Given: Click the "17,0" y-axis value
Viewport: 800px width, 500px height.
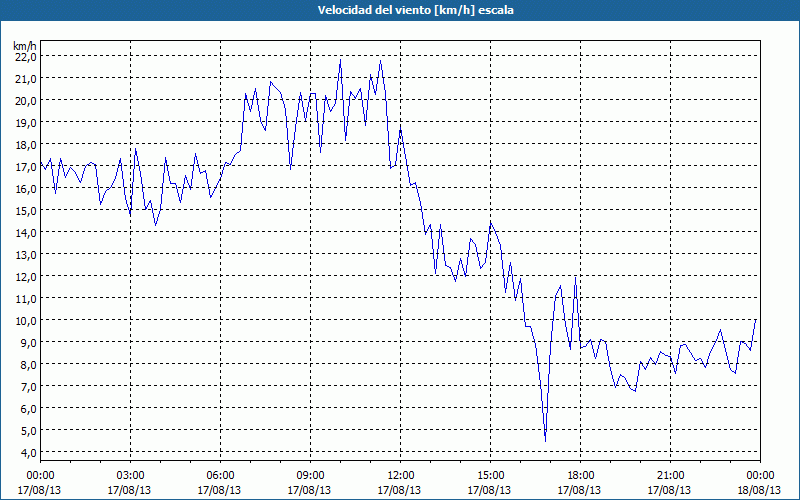Looking at the screenshot, I should (x=26, y=167).
